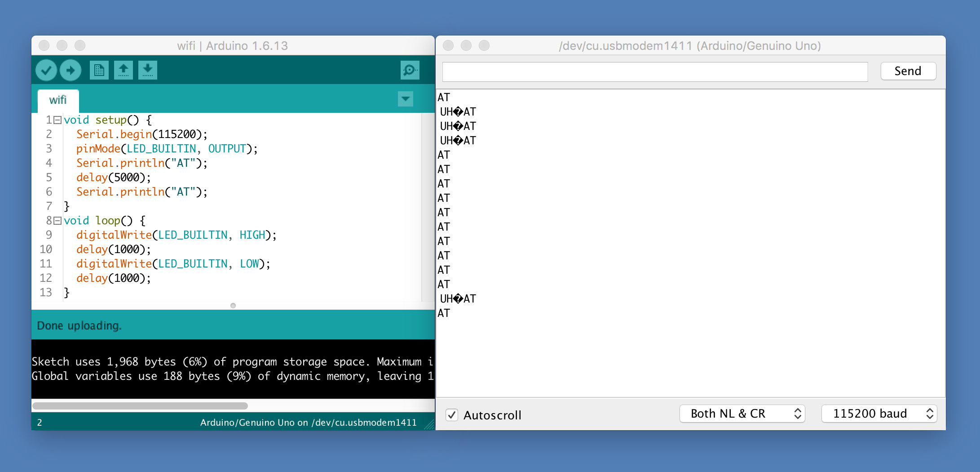
Task: Click the Serial.begin(115200) code line
Action: 141,134
